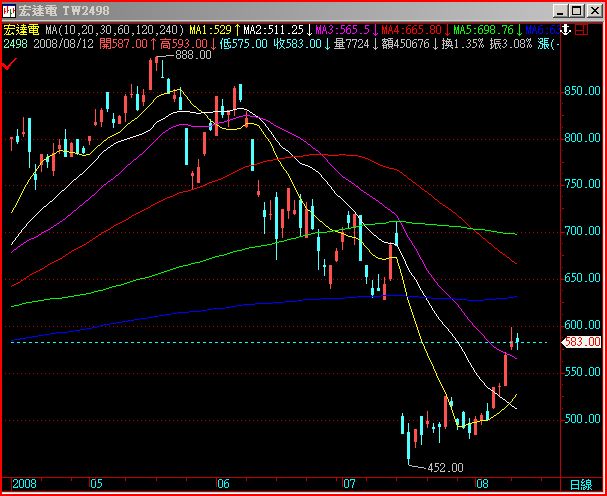Click the 2008/08/12 date text
Image resolution: width=607 pixels, height=496 pixels.
coord(63,44)
